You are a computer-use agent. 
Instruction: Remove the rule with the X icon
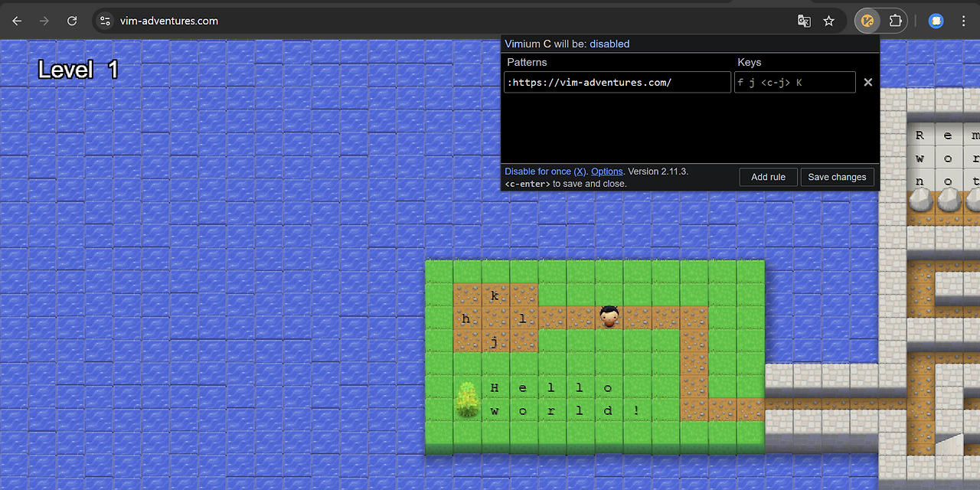[x=868, y=82]
